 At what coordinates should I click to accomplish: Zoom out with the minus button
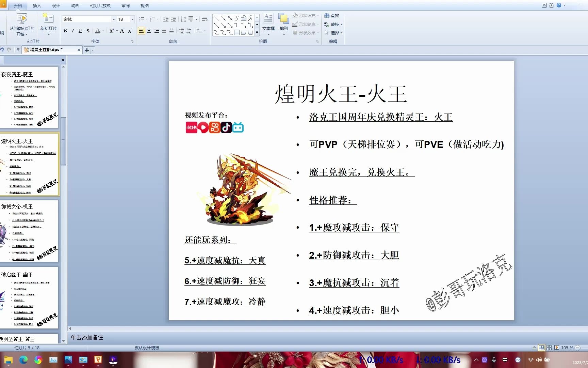(x=578, y=348)
